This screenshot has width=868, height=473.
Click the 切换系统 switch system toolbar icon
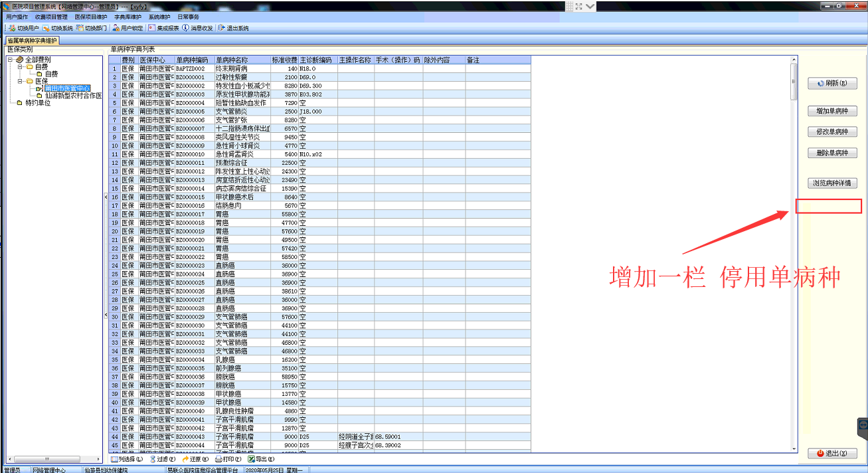[x=46, y=29]
